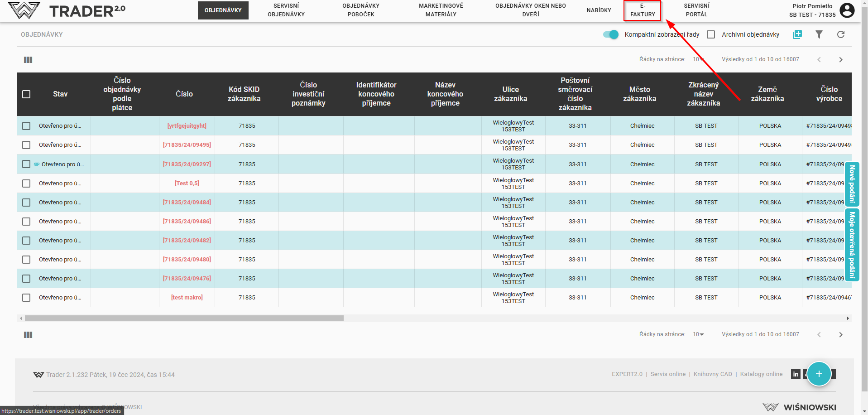Open bottom rows-per-page dropdown
This screenshot has width=868, height=415.
tap(698, 334)
